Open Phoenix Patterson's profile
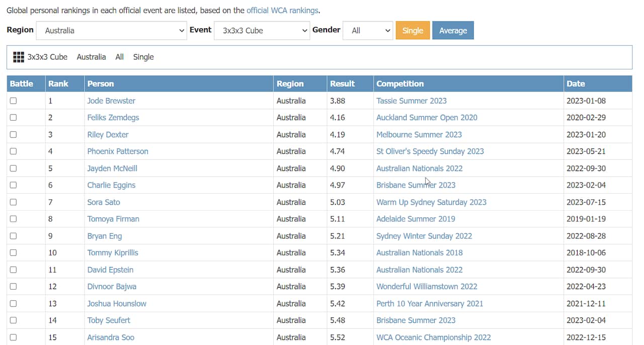644x345 pixels. [118, 151]
